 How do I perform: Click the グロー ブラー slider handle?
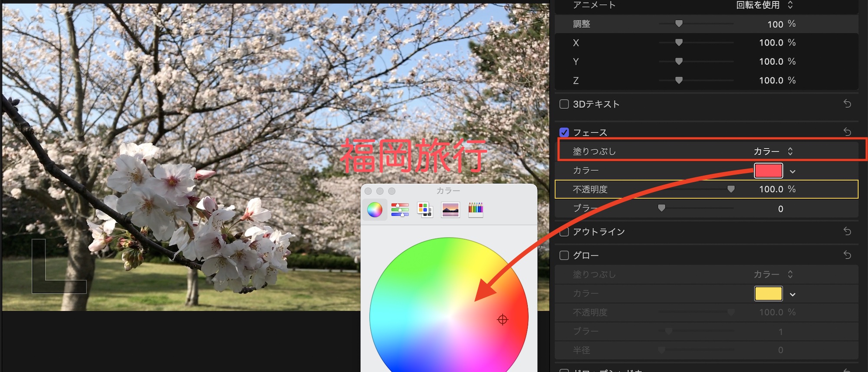point(668,331)
